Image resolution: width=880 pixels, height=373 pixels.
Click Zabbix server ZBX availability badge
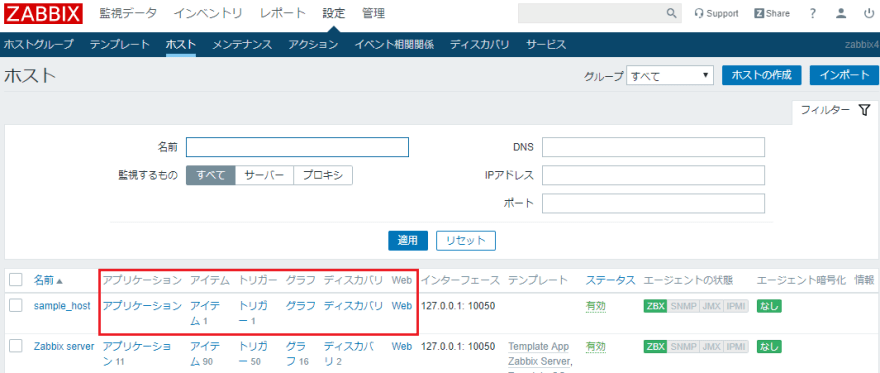655,347
